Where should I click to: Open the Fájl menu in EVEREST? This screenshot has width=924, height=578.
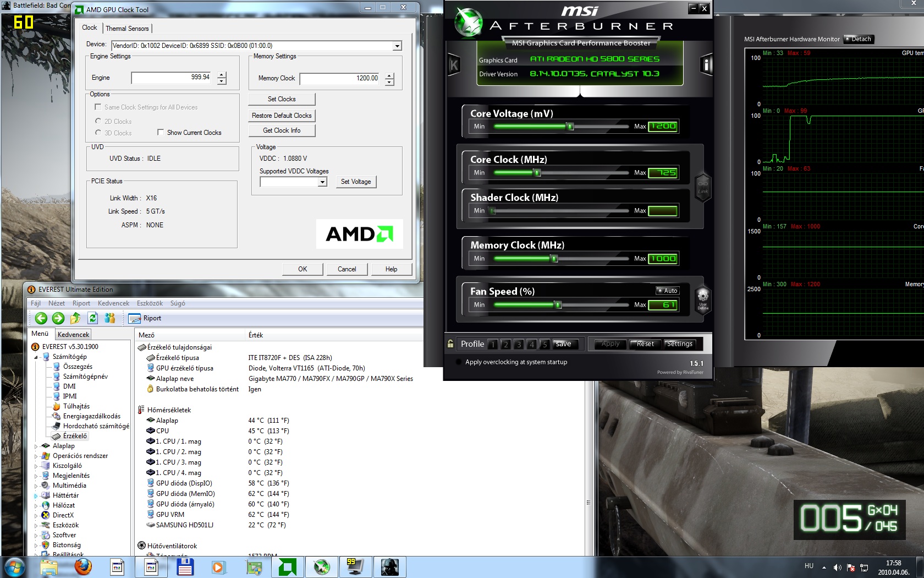click(x=36, y=303)
